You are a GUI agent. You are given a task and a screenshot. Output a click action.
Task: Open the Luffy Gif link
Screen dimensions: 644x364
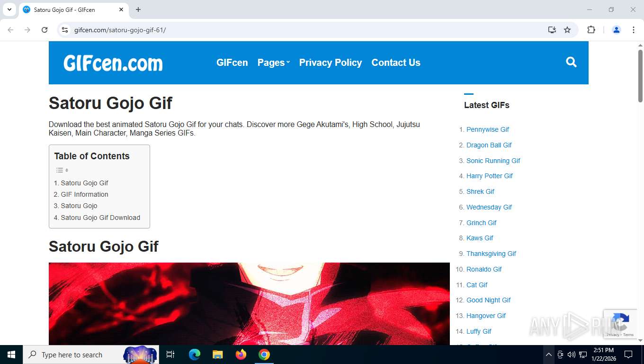click(479, 331)
